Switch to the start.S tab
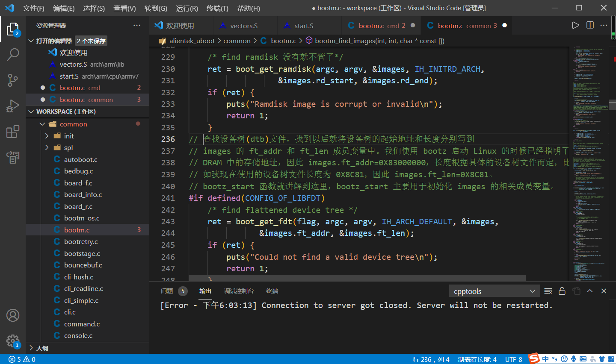Viewport: 616px width, 364px height. [x=309, y=26]
